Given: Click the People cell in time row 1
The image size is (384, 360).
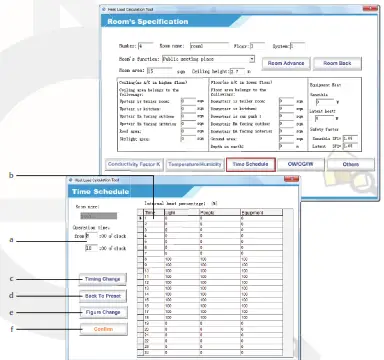Looking at the screenshot, I should pos(220,218).
